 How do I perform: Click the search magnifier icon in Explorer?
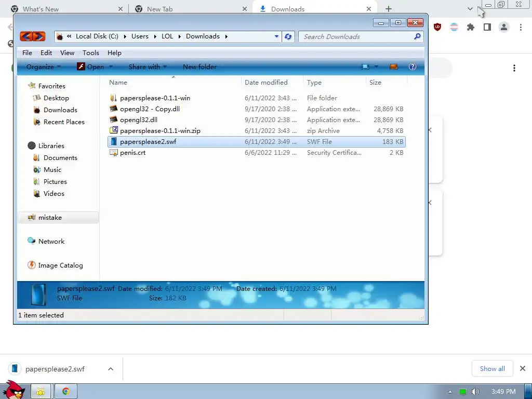pyautogui.click(x=417, y=36)
